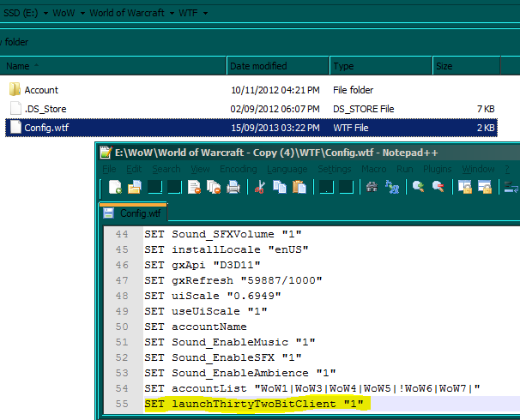Select the Config.wtf document tab
The width and height of the screenshot is (520, 420).
(x=133, y=213)
